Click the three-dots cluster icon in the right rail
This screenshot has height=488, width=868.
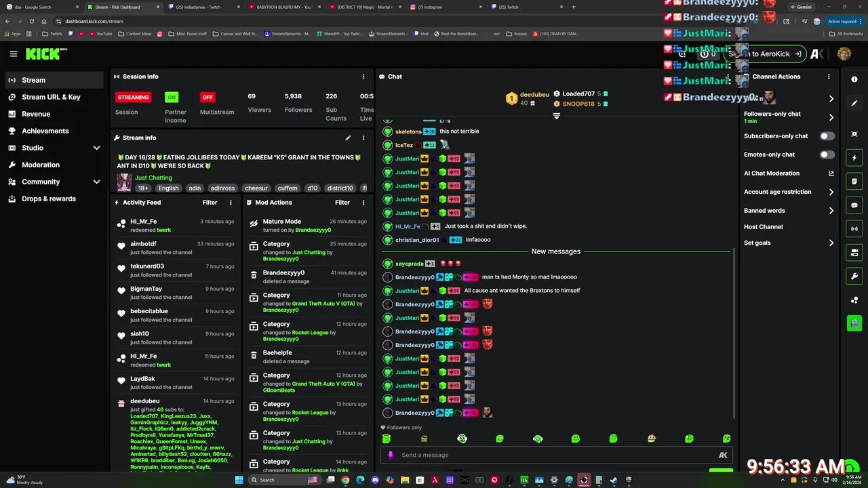tap(854, 300)
